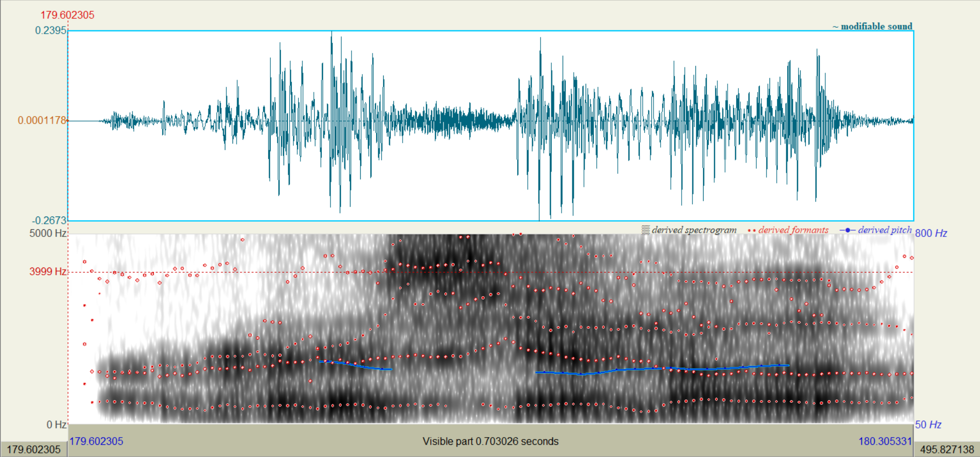
Task: Click the red 179.602305 cursor time label
Action: click(67, 15)
